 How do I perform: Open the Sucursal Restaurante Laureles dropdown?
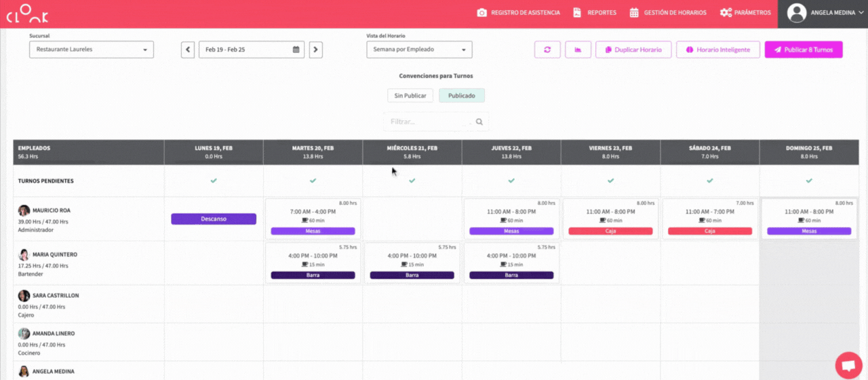tap(92, 50)
